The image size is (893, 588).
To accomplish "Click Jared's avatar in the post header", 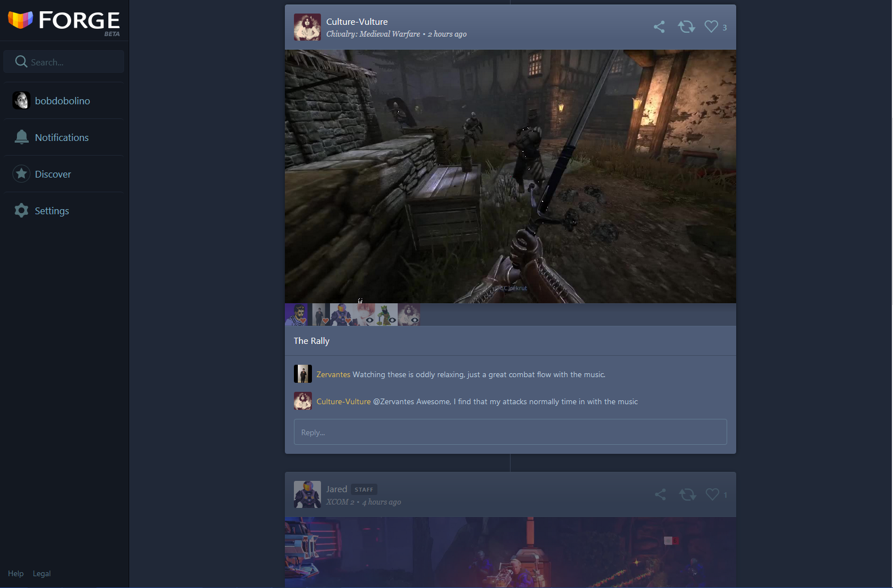I will (307, 494).
